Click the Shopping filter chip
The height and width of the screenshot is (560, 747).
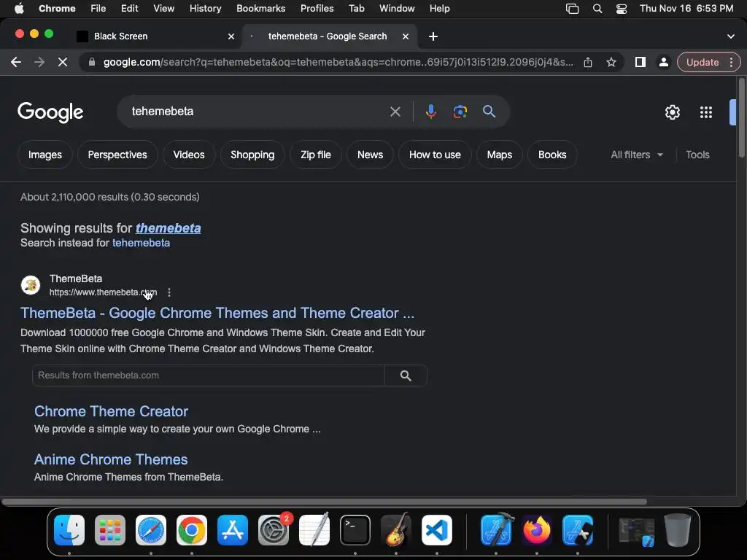click(x=252, y=155)
